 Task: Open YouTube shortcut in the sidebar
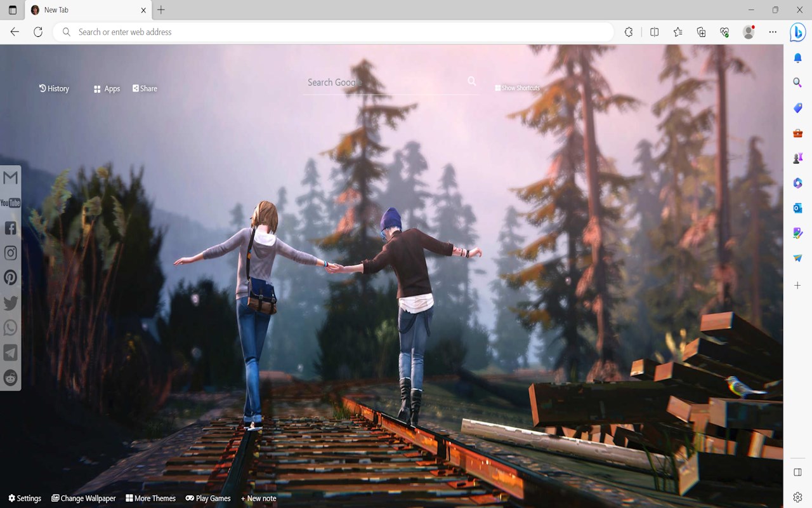[x=10, y=203]
